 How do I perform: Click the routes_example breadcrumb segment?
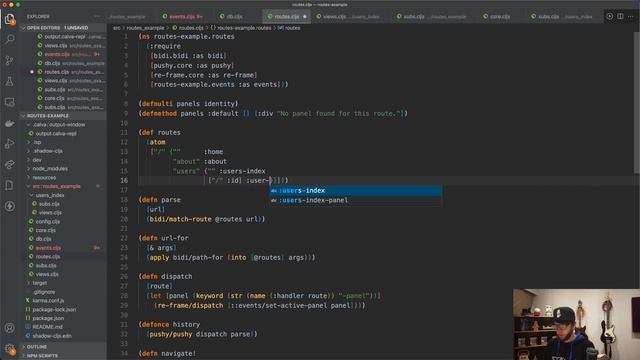[145, 28]
